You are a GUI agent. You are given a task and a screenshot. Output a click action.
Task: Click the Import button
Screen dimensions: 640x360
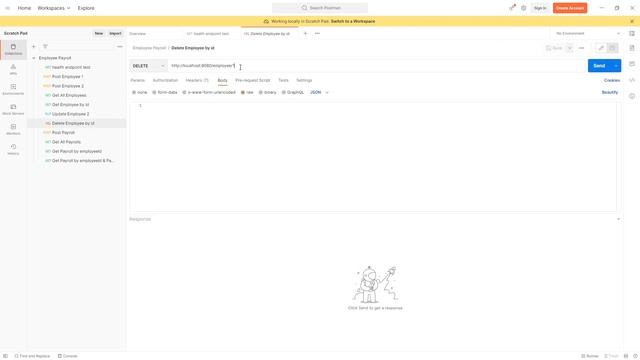tap(115, 33)
